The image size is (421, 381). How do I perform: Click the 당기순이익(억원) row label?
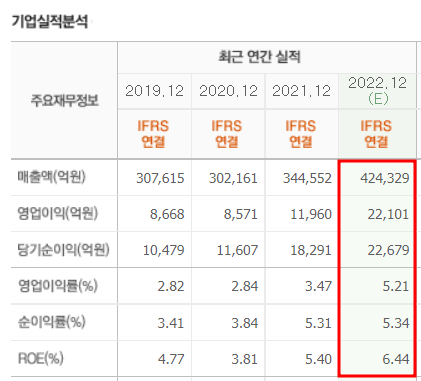coord(63,249)
